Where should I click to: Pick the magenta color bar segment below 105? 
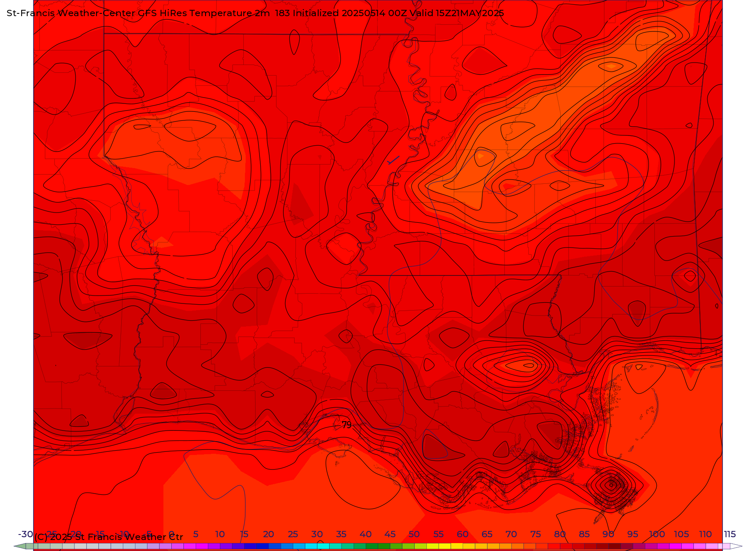(x=675, y=546)
